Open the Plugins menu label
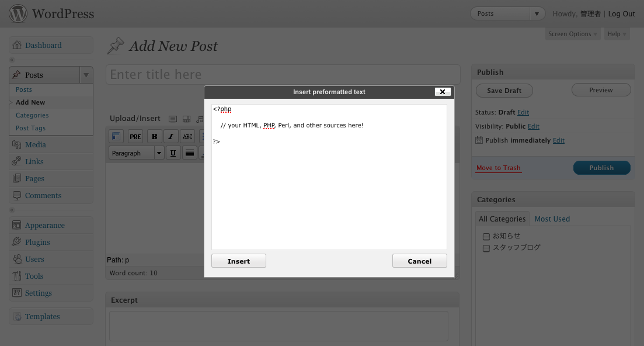Screen dimensions: 644x346 click(37, 242)
